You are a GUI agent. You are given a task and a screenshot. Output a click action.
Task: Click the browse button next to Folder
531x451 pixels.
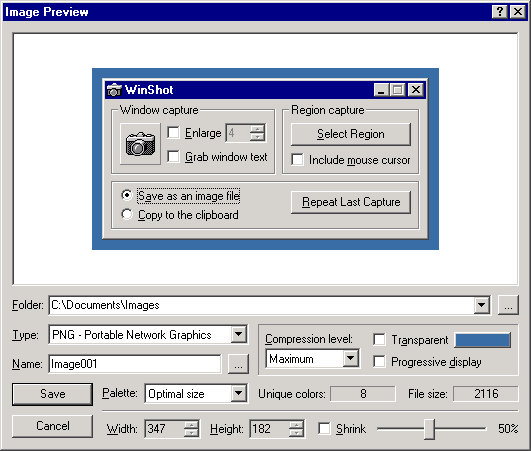pos(508,305)
